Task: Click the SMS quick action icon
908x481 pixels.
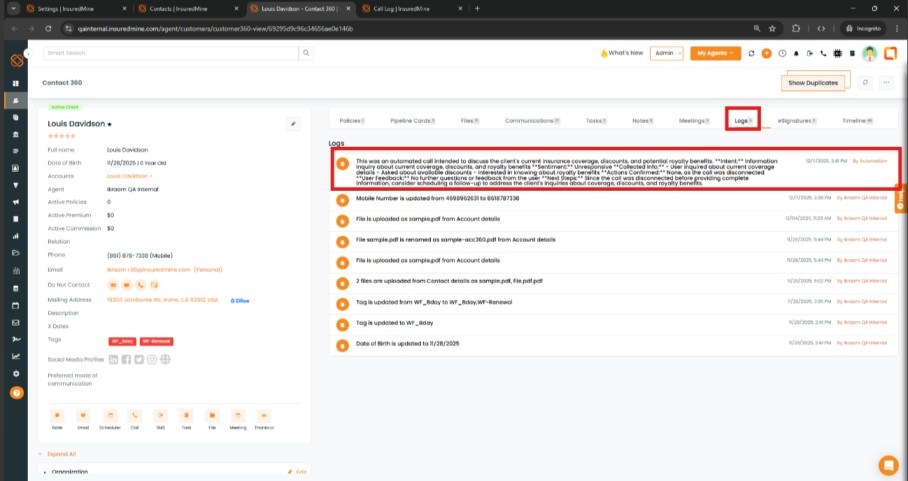Action: coord(161,414)
